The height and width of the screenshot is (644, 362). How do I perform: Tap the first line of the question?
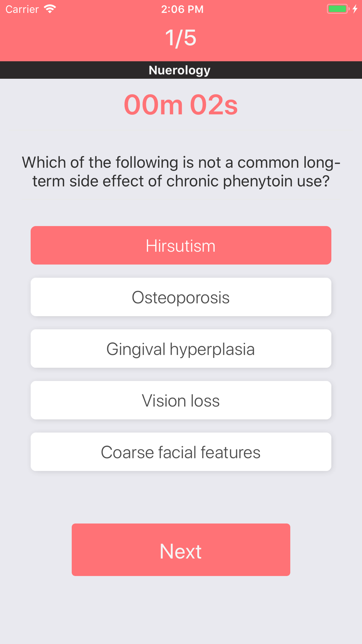pyautogui.click(x=181, y=162)
